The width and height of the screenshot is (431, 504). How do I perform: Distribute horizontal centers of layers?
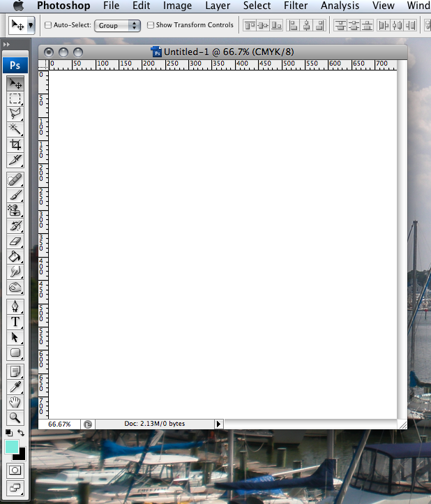(x=397, y=25)
